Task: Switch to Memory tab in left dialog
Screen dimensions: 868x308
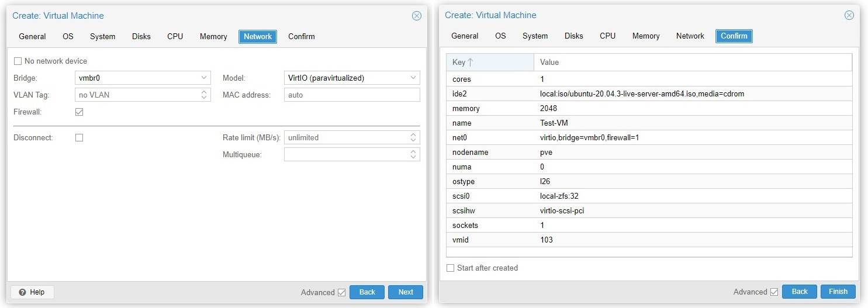Action: (x=213, y=37)
